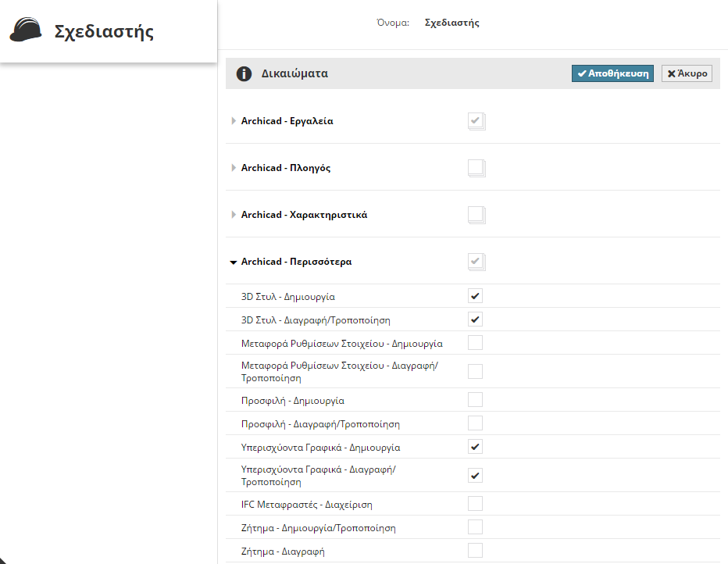Click the info icon beside Δικαιώματα

pyautogui.click(x=244, y=74)
